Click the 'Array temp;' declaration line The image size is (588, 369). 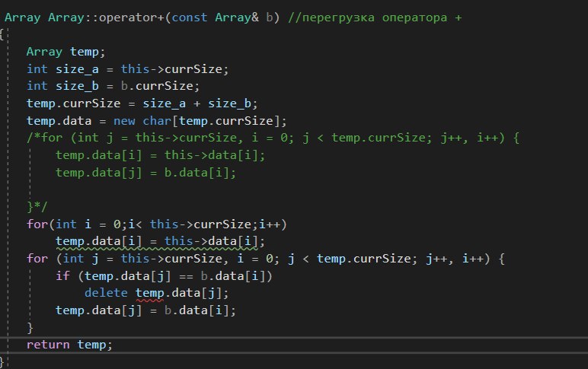click(66, 52)
